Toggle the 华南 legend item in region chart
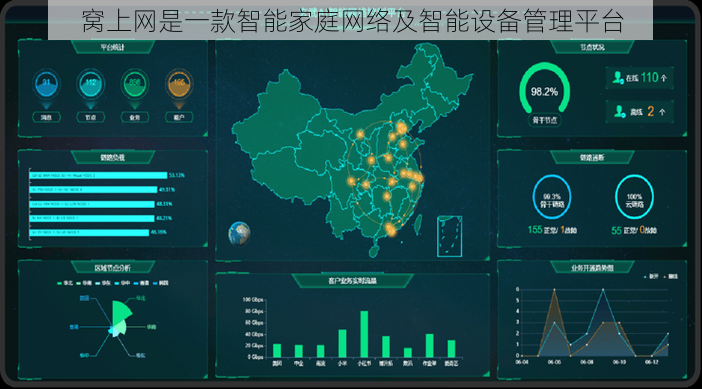Image resolution: width=702 pixels, height=389 pixels. click(x=84, y=283)
